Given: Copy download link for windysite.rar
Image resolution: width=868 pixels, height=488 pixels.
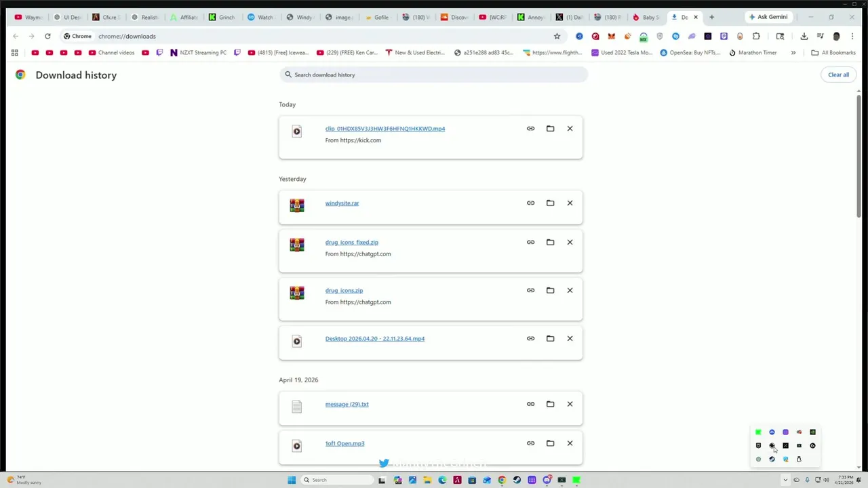Looking at the screenshot, I should click(530, 203).
